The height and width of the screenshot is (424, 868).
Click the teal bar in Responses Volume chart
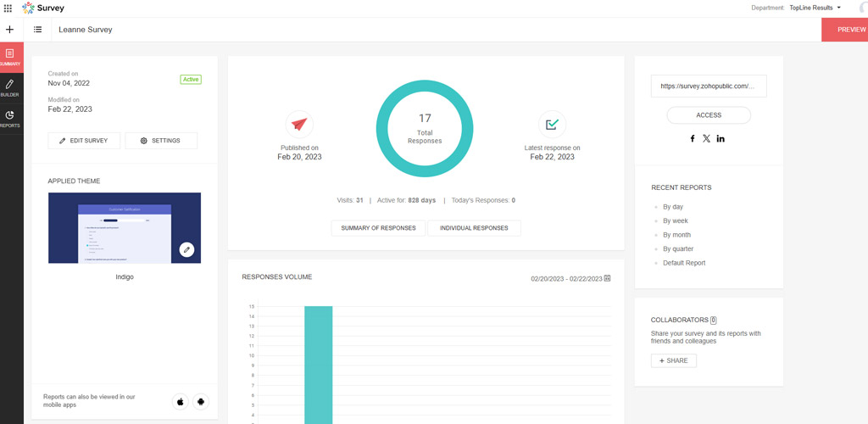(x=319, y=365)
